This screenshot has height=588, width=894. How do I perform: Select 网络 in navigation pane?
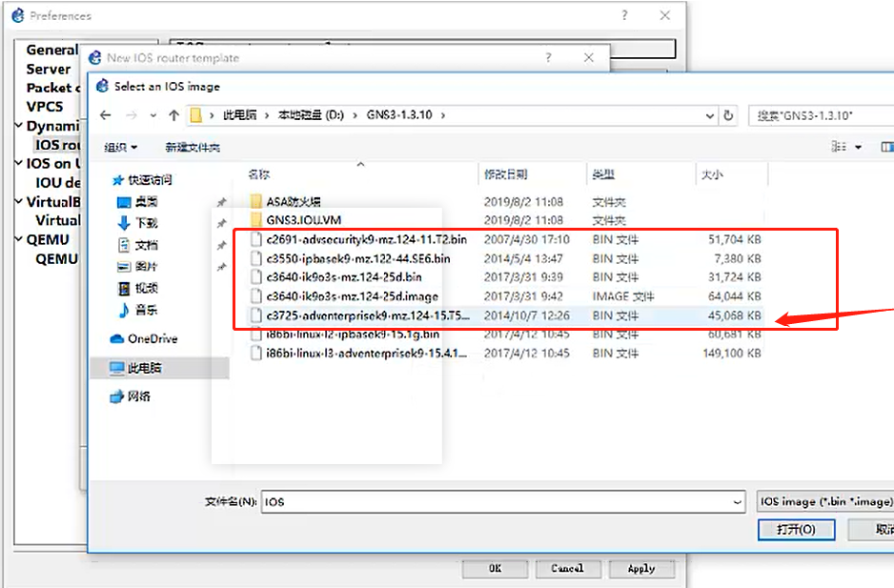(130, 396)
